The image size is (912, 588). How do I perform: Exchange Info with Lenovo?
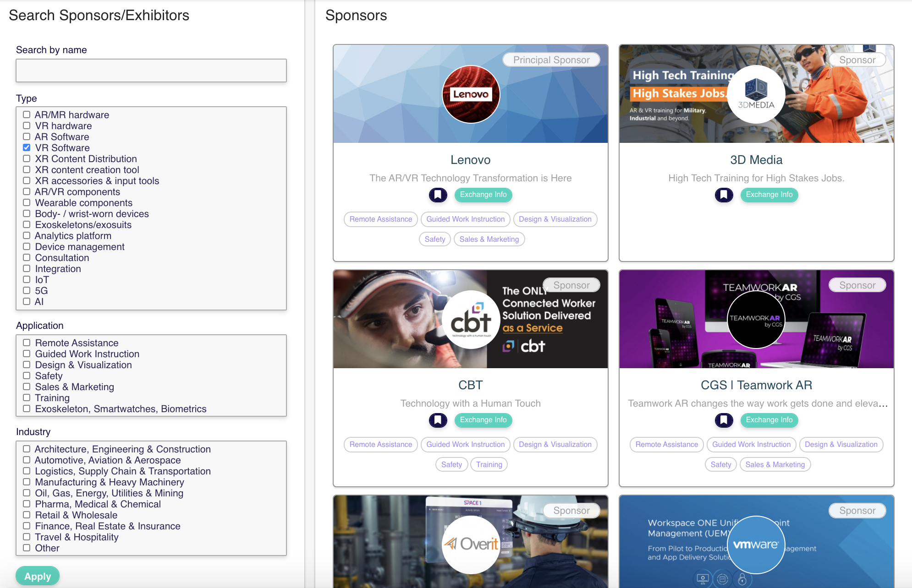point(483,195)
